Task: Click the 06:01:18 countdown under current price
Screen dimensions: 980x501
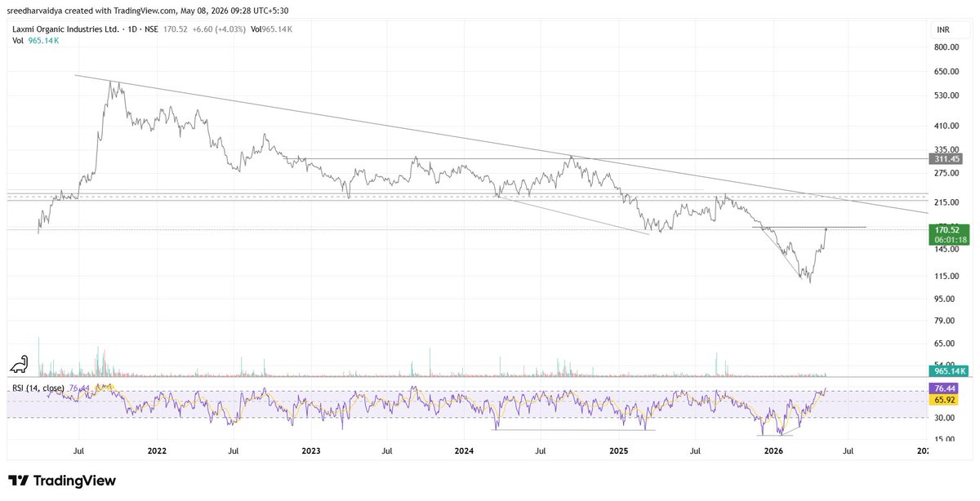Action: pos(951,240)
